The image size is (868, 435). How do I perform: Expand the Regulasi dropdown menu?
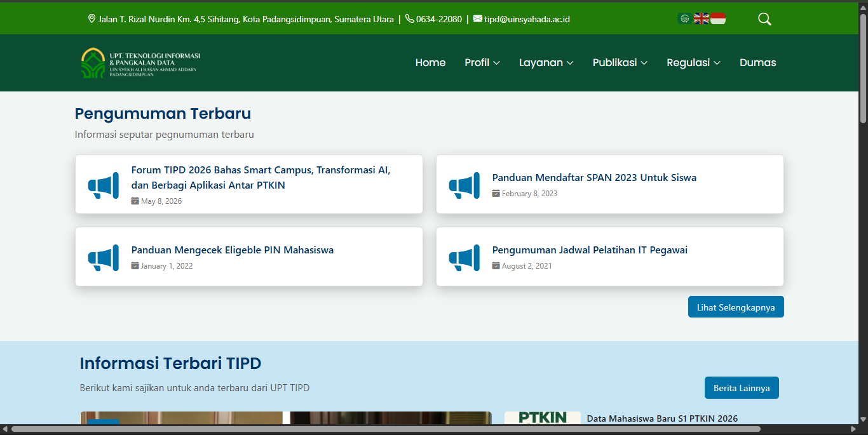pyautogui.click(x=693, y=62)
